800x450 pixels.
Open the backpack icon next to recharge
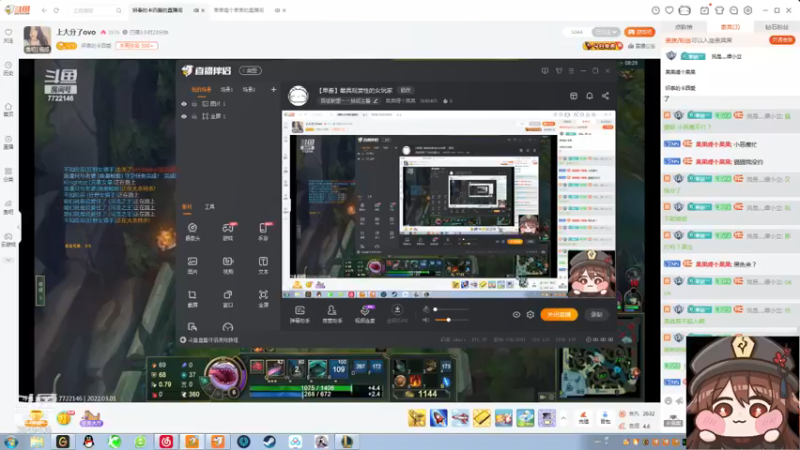click(x=605, y=418)
